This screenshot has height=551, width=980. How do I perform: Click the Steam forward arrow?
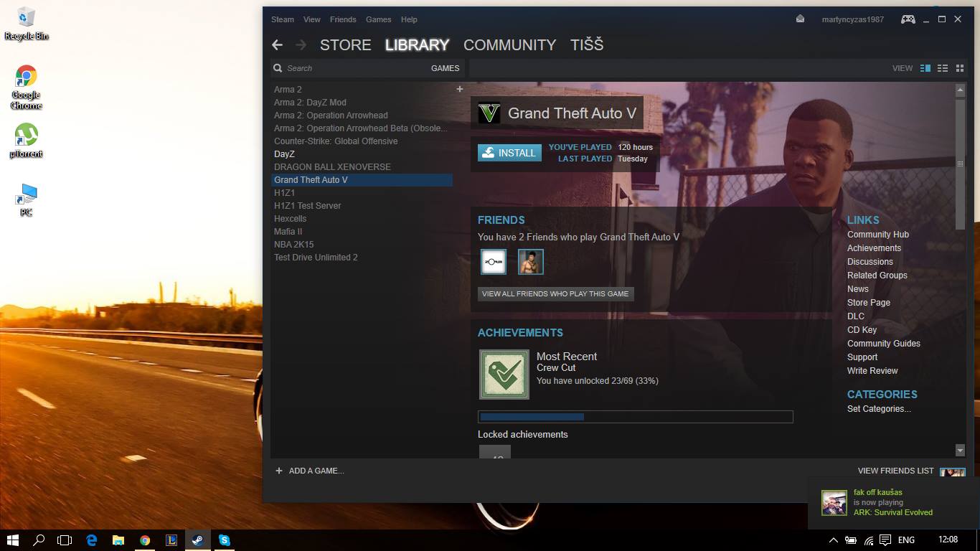point(301,45)
